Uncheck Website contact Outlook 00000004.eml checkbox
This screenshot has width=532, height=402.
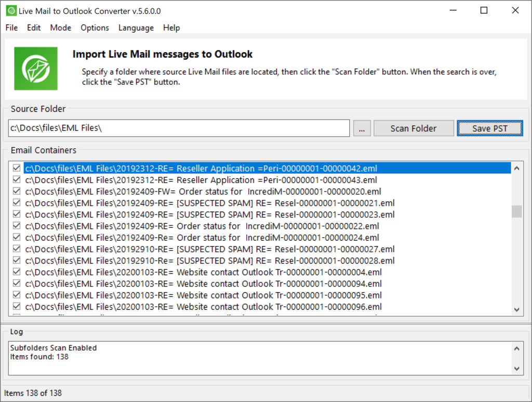pyautogui.click(x=17, y=272)
